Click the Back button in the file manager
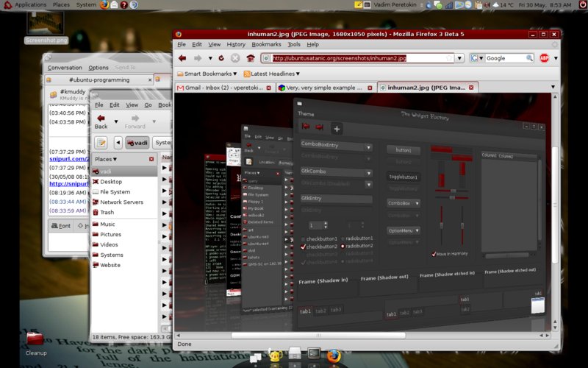 tap(101, 121)
